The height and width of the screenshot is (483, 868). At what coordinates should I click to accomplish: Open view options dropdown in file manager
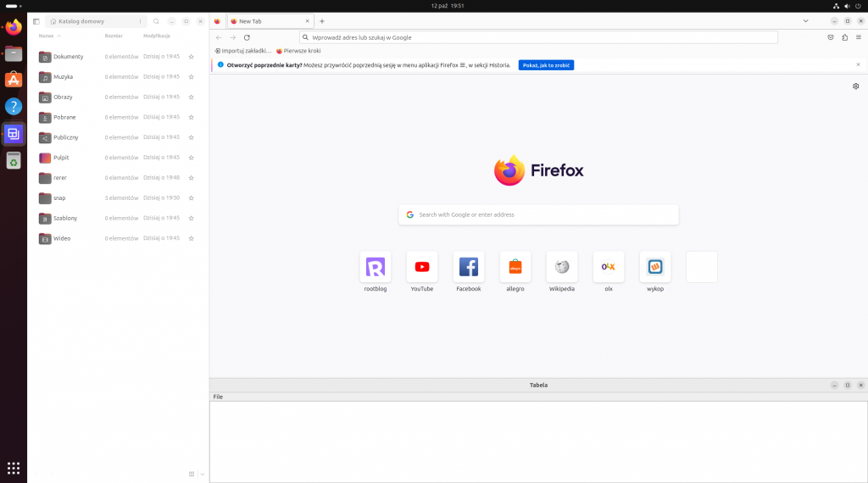coord(202,474)
